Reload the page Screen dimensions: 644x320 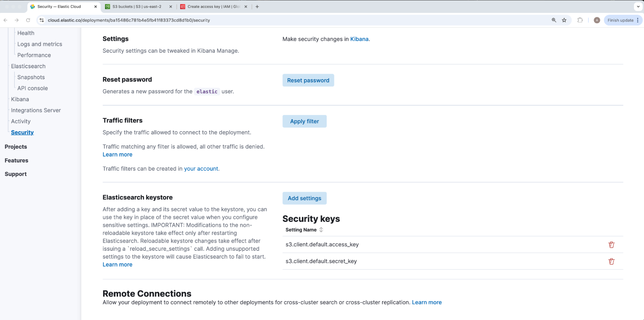28,20
